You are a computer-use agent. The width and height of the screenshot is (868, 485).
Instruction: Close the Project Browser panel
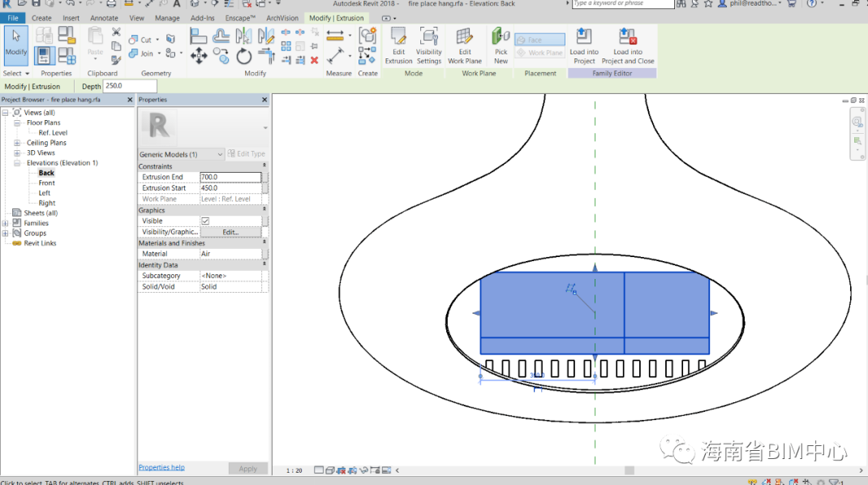[130, 100]
